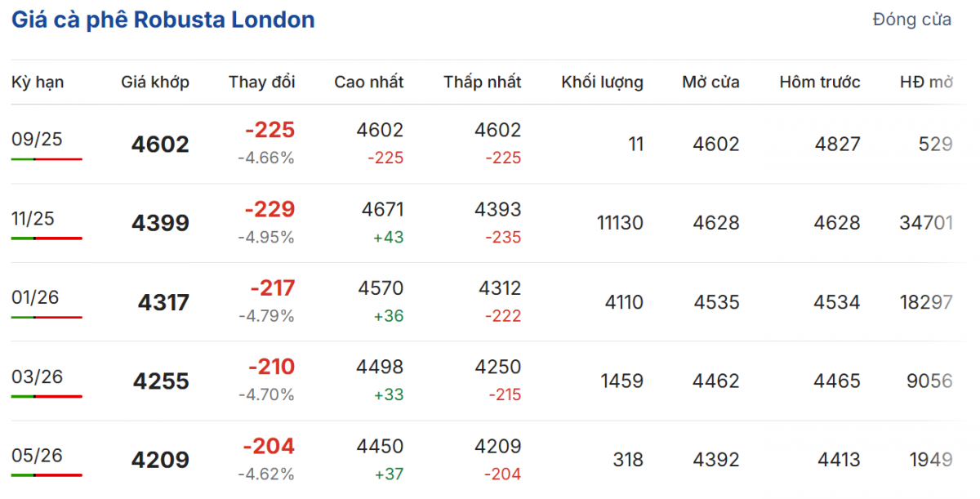The width and height of the screenshot is (980, 499).
Task: Click the green-red range bar under 03/26
Action: pos(47,396)
